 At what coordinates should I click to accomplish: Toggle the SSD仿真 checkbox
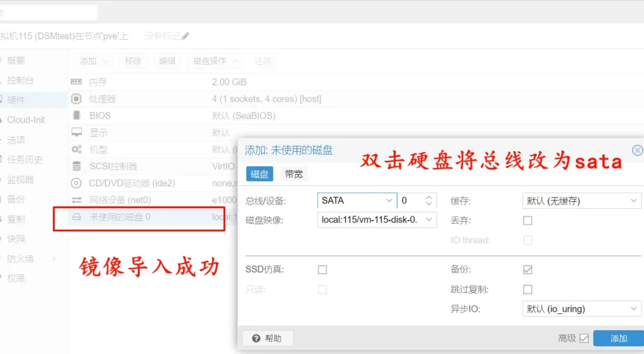tap(323, 270)
